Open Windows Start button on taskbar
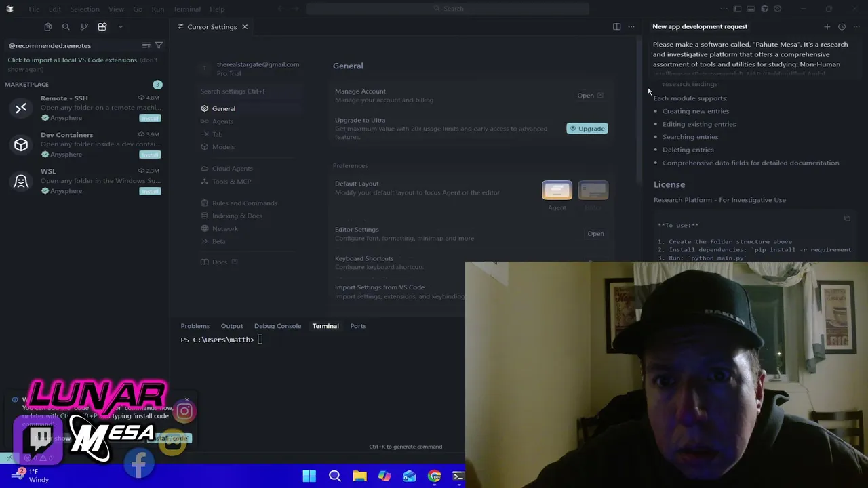 click(309, 476)
